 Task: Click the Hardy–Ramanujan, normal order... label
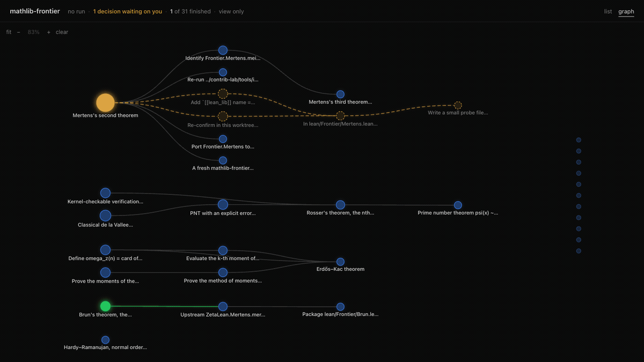pos(105,348)
